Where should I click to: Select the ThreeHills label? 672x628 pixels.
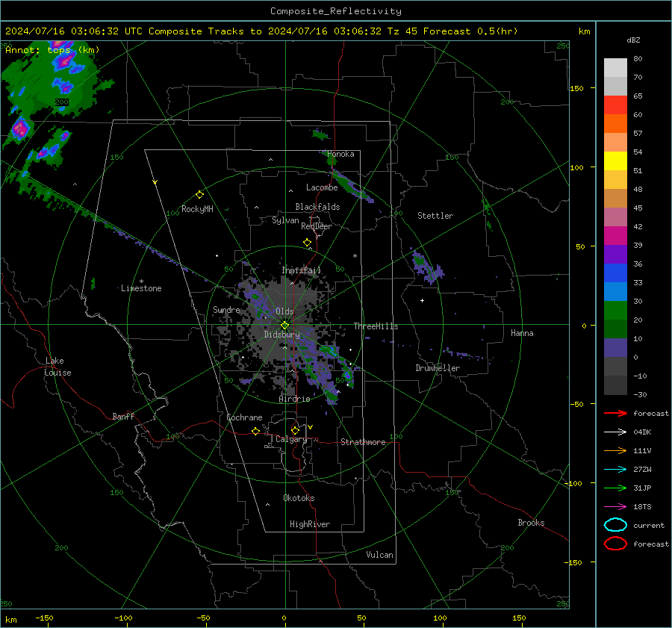376,326
